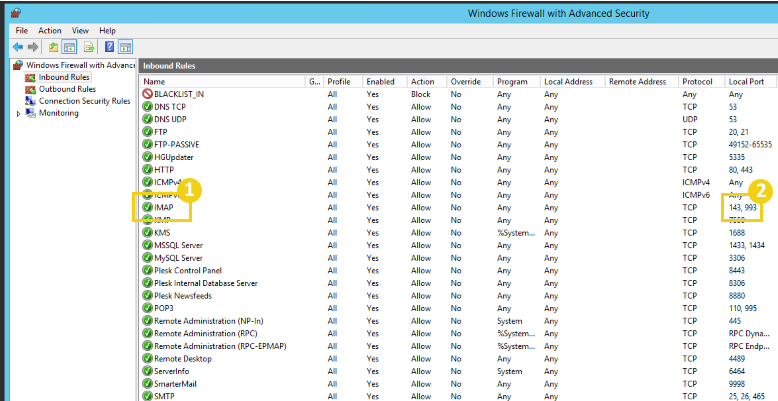Select the Plesk Control Panel rule name

188,270
